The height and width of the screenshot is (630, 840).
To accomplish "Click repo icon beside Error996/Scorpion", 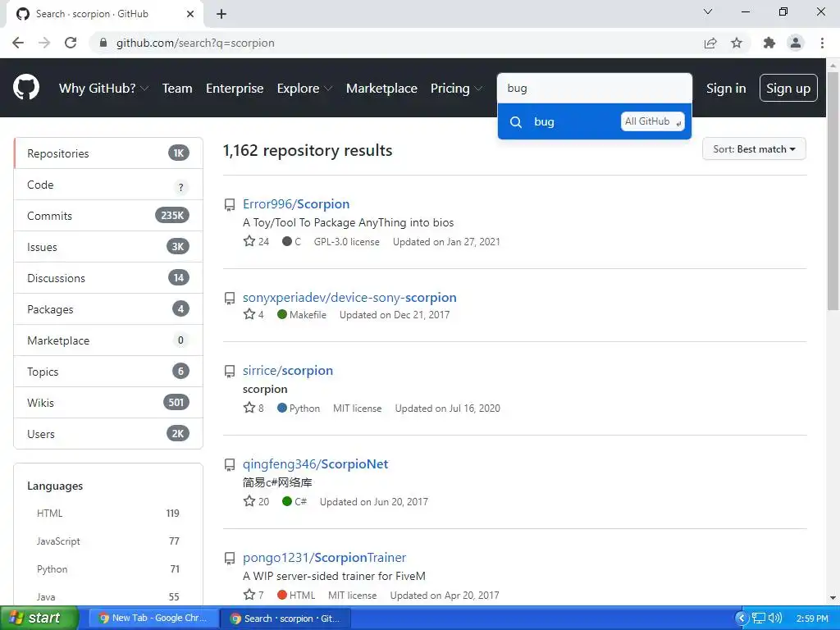I will 230,204.
